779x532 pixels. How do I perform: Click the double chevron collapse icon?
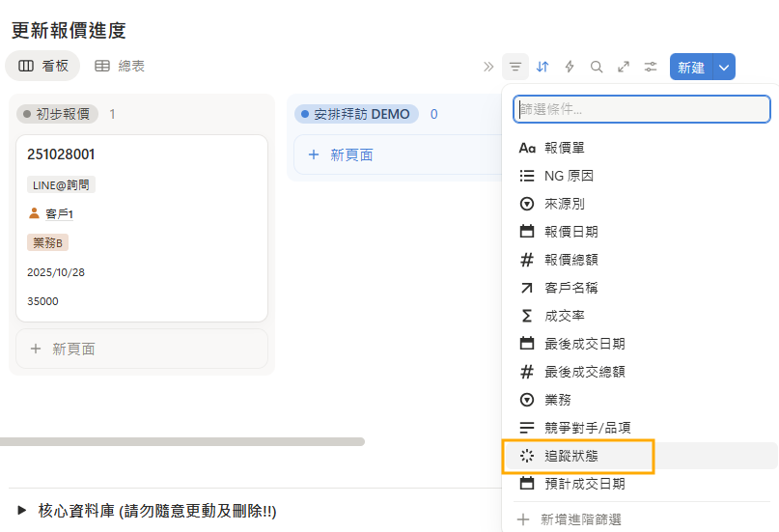[488, 67]
